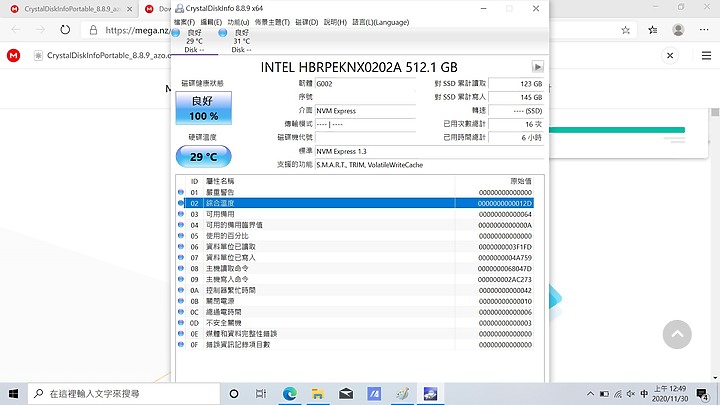Click the scroll-to-top round button
The height and width of the screenshot is (405, 720).
point(677,334)
